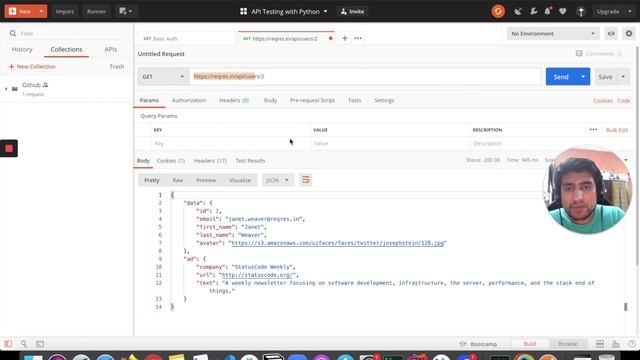Open the find and replace search icon
640x360 pixels.
tap(24, 344)
